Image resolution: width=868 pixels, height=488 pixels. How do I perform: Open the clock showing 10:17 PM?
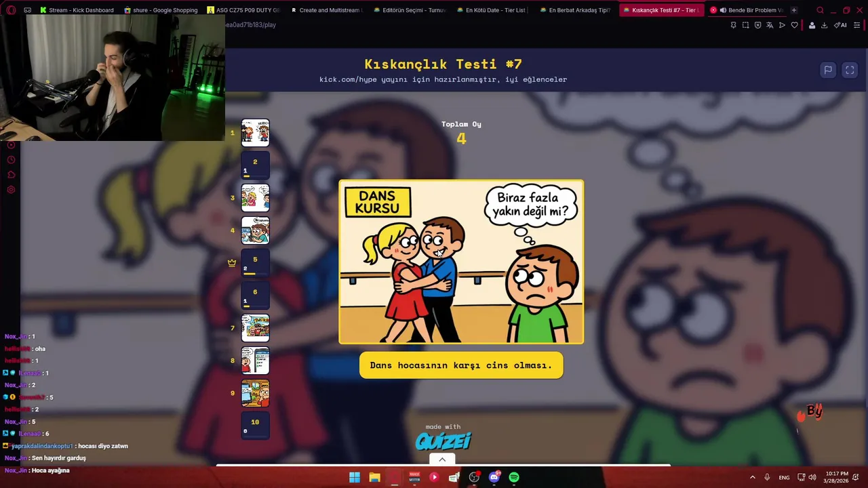[837, 477]
